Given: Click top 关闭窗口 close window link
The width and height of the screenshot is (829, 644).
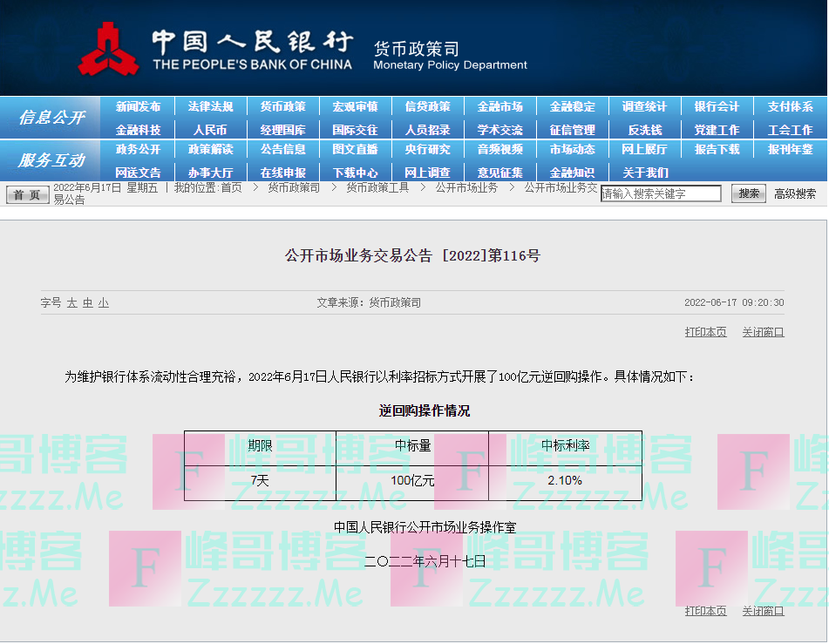Looking at the screenshot, I should click(x=763, y=332).
